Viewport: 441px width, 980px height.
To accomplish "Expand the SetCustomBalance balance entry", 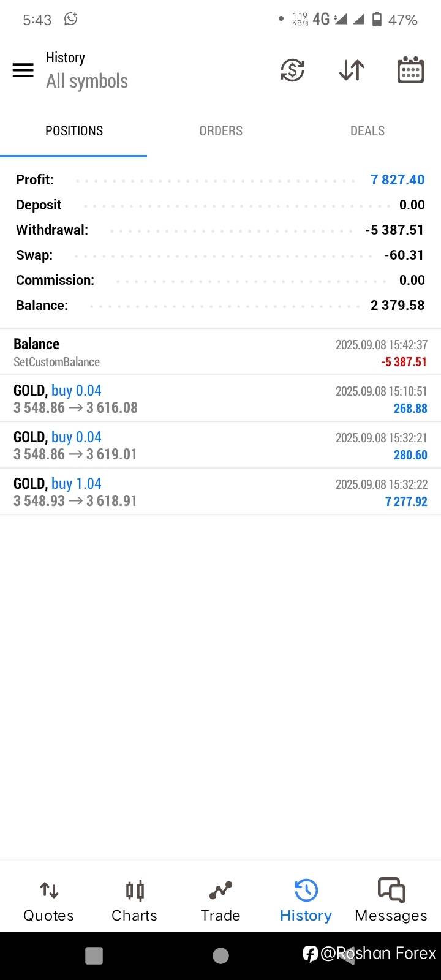I will [221, 352].
